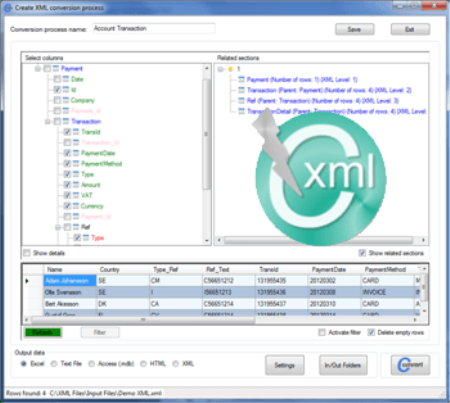Click the column icon beside Id

(66, 90)
